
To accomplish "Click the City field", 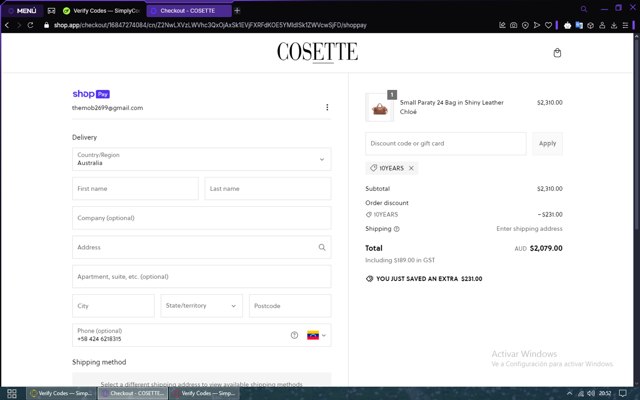I will [x=113, y=306].
